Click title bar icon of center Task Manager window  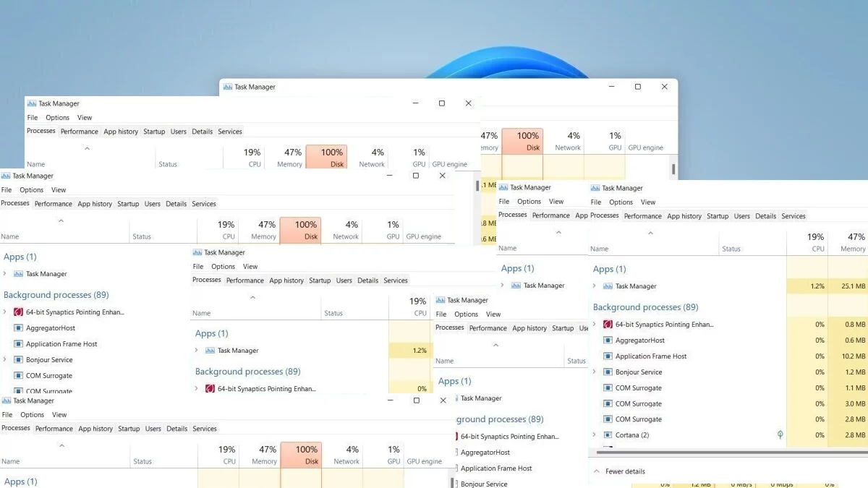(197, 252)
